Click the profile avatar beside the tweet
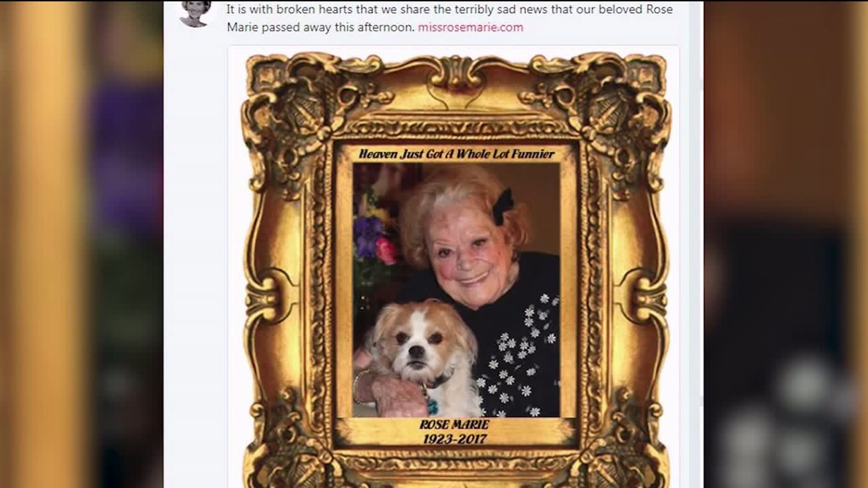This screenshot has width=868, height=488. pos(195,14)
